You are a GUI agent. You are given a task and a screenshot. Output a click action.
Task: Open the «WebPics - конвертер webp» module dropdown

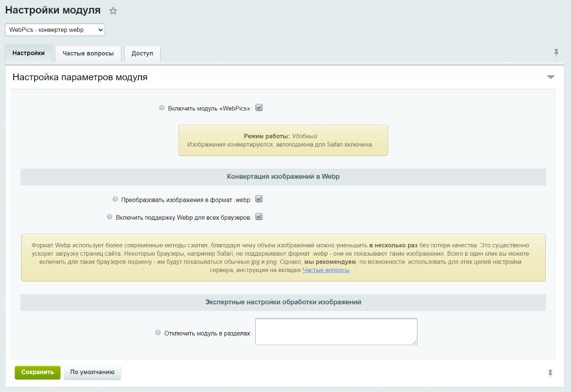coord(55,30)
